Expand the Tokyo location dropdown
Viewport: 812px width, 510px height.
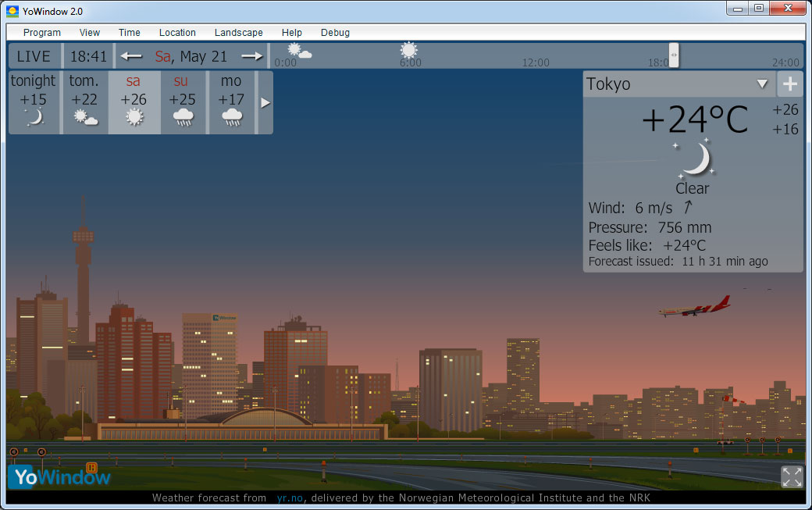pyautogui.click(x=762, y=84)
